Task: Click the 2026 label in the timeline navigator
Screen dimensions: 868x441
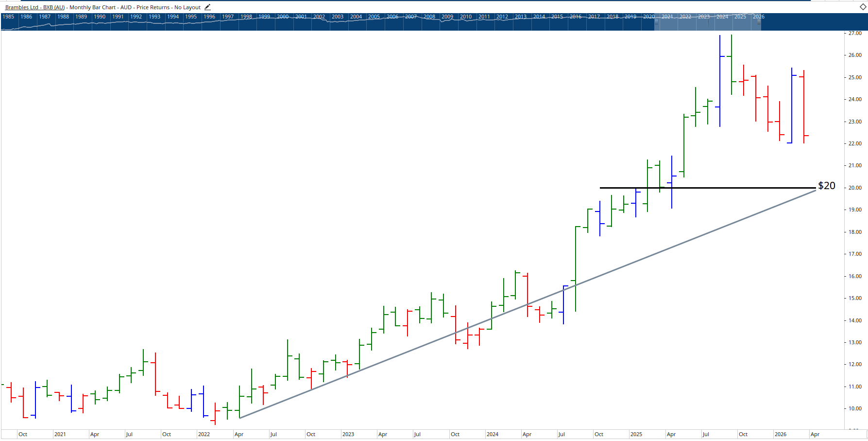Action: coord(758,16)
